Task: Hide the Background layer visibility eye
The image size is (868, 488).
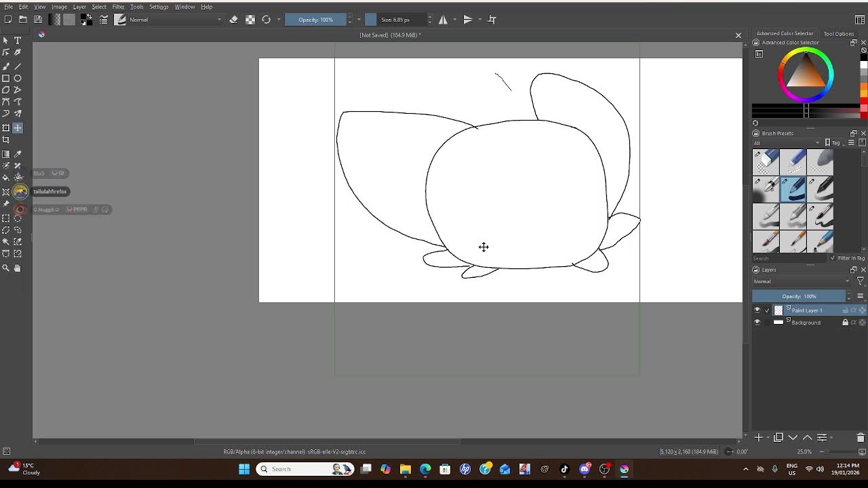Action: [x=757, y=323]
